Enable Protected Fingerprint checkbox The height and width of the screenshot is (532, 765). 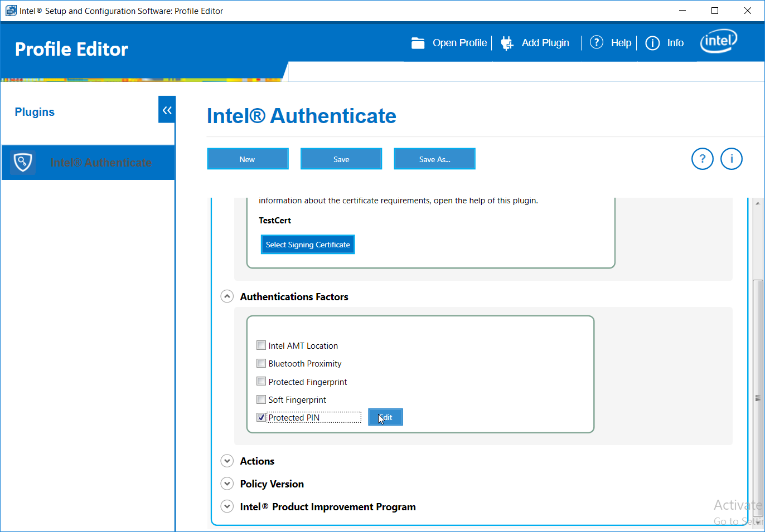[261, 381]
